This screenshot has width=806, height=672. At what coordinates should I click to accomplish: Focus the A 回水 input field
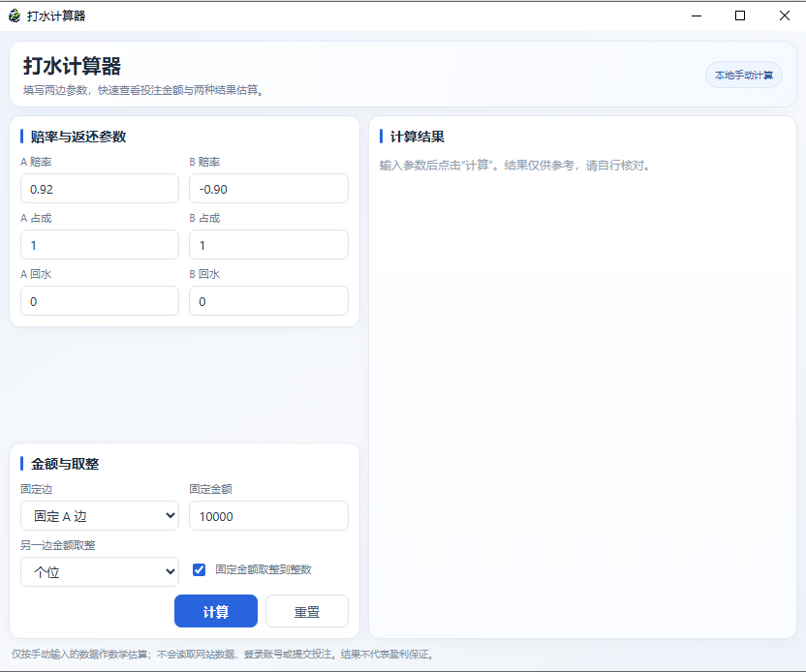click(100, 300)
